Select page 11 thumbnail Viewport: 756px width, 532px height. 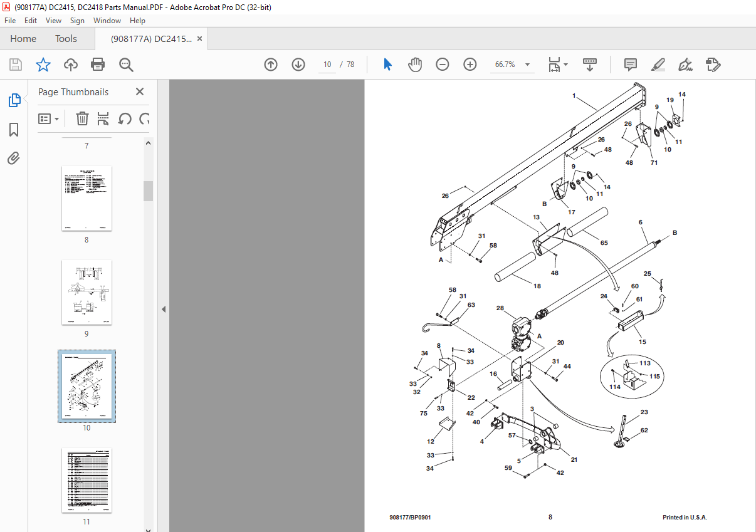[x=87, y=481]
